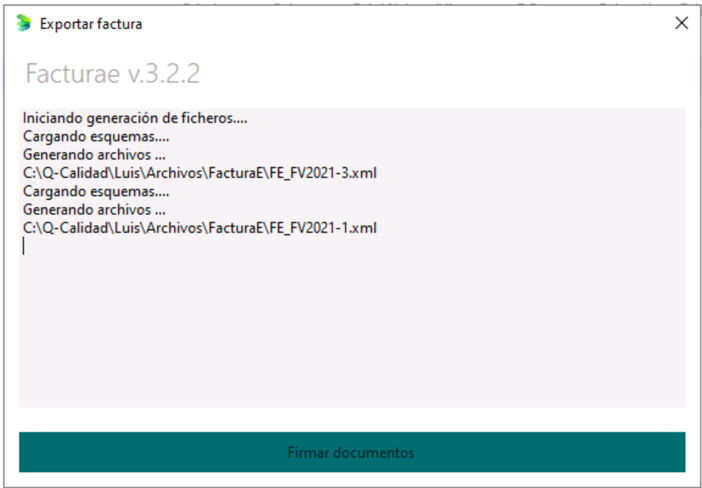Screen dimensions: 702x488
Task: Click the Facturae v.3.2.2 heading
Action: coord(113,73)
